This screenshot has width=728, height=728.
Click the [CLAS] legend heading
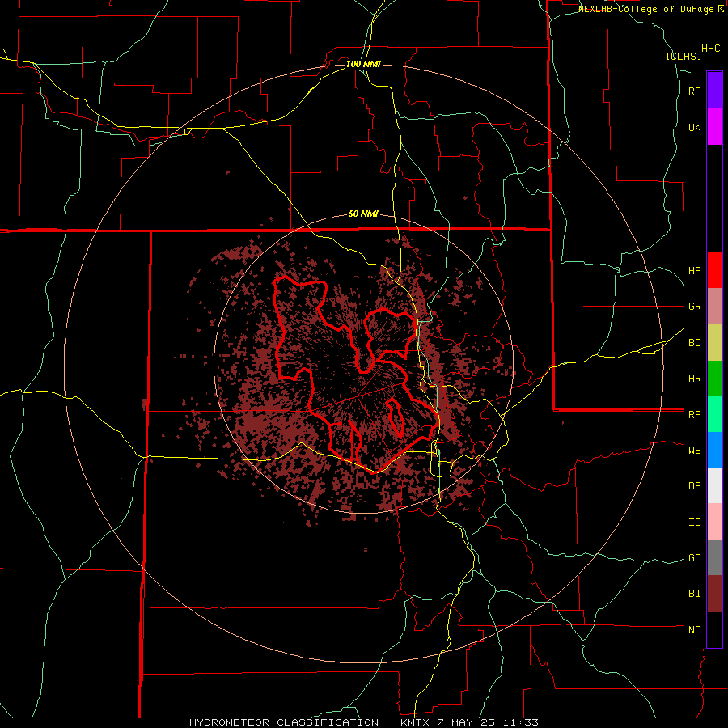tap(684, 56)
